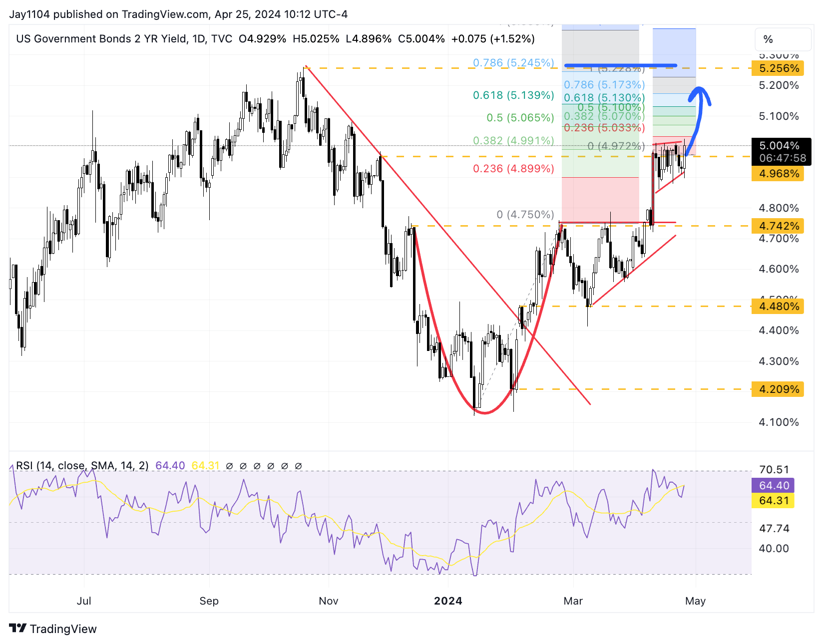Click the Nov time axis label
823x644 pixels.
point(329,601)
